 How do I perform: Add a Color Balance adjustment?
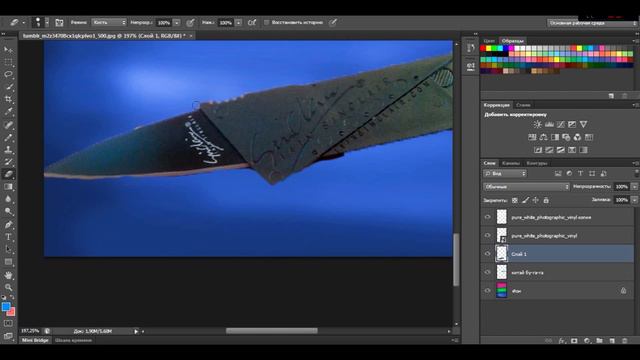click(543, 137)
